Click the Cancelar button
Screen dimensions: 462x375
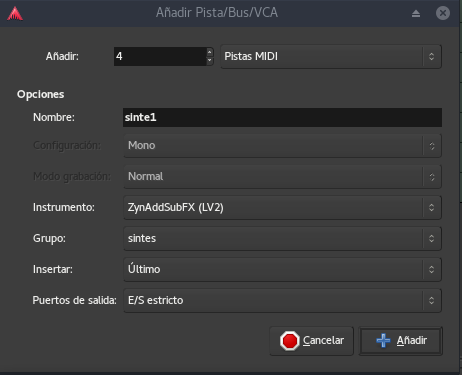pyautogui.click(x=312, y=341)
